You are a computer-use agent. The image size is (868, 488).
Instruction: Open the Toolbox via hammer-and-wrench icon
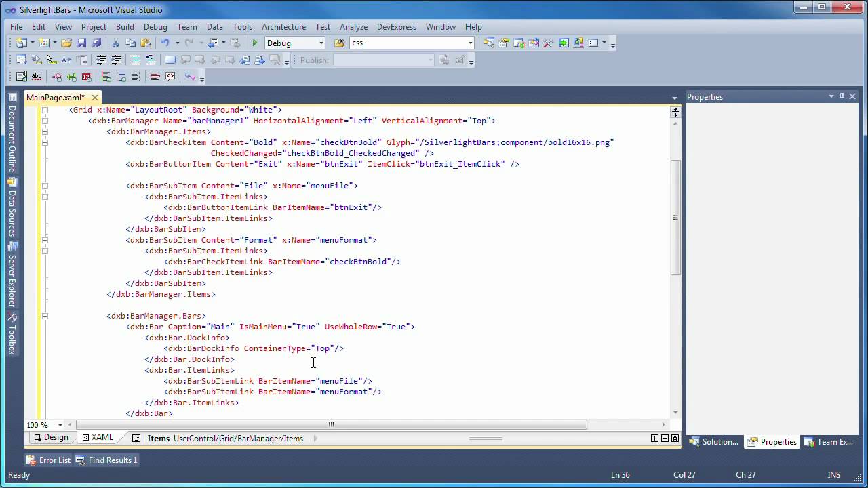tap(549, 43)
